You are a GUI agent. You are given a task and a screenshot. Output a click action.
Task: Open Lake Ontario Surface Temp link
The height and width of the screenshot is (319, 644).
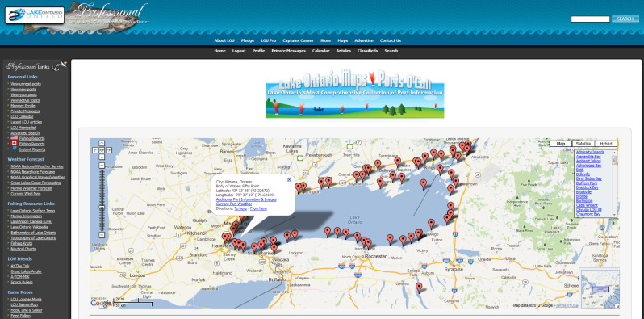click(x=33, y=211)
